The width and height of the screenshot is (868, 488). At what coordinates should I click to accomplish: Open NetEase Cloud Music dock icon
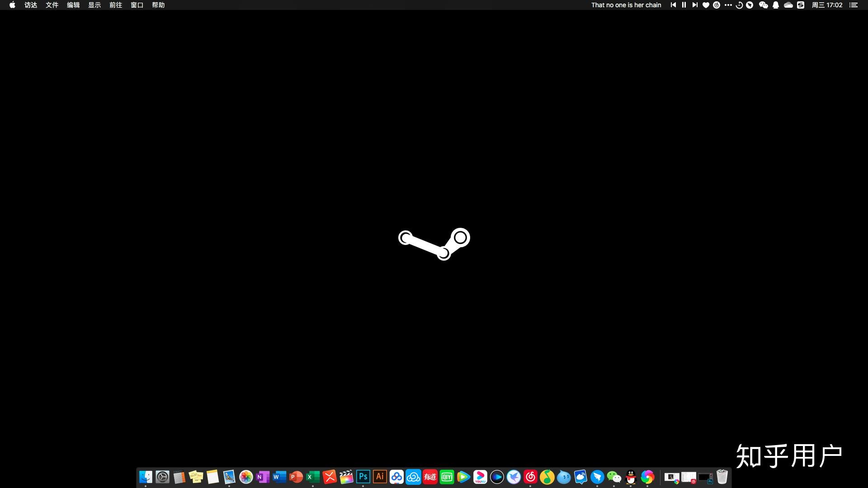pyautogui.click(x=530, y=477)
